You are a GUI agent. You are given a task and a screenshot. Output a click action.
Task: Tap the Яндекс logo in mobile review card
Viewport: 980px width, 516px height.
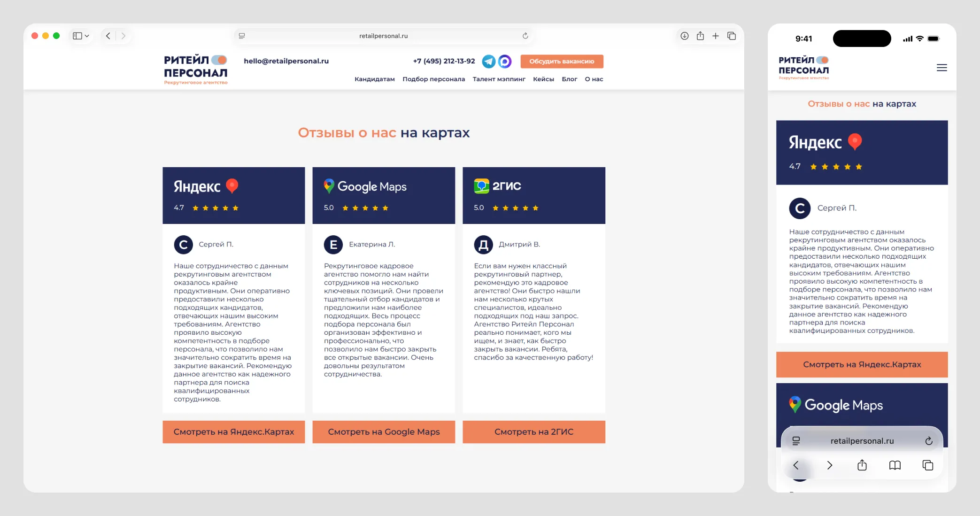pyautogui.click(x=826, y=142)
